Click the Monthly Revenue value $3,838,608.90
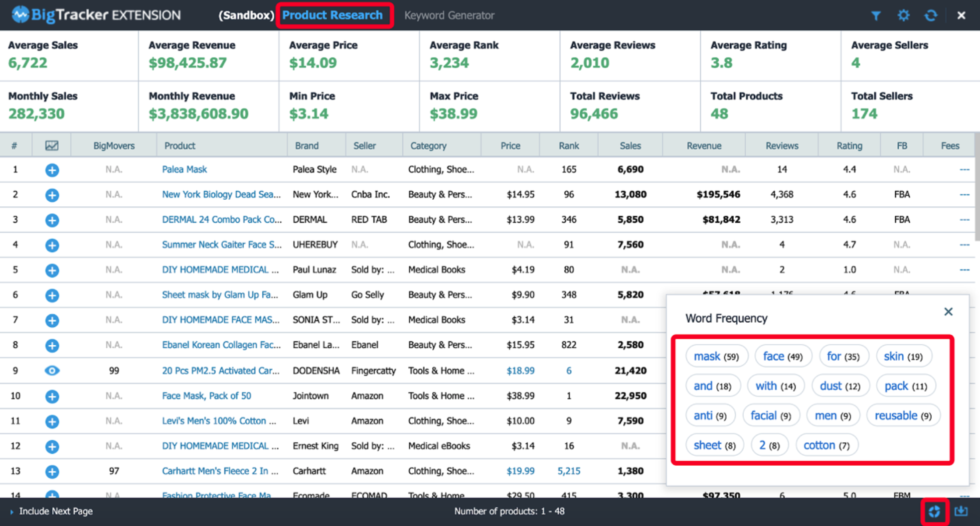 198,114
